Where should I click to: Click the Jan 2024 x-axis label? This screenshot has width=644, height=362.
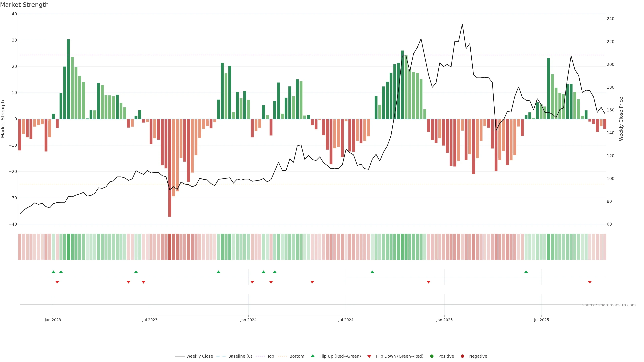point(248,320)
